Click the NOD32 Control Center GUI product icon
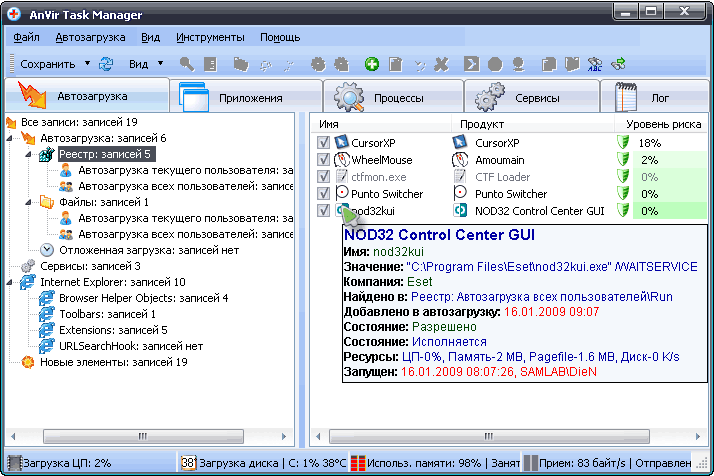 (460, 210)
